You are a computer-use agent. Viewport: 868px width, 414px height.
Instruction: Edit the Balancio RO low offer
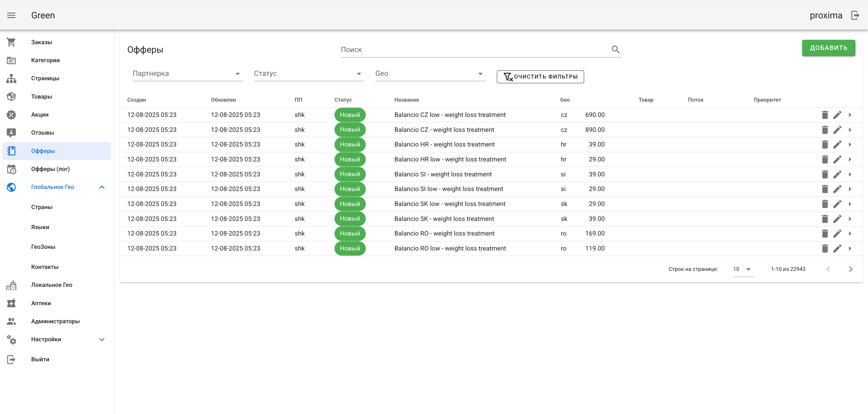pos(837,248)
